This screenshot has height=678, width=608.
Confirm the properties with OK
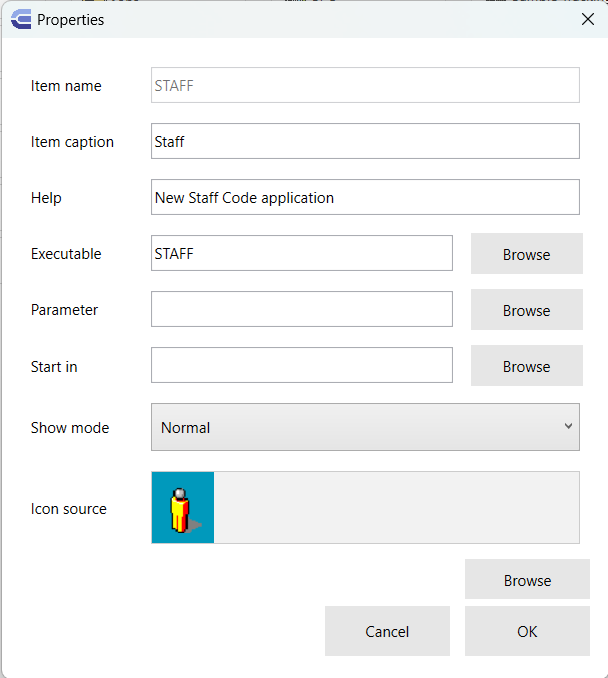click(x=527, y=631)
